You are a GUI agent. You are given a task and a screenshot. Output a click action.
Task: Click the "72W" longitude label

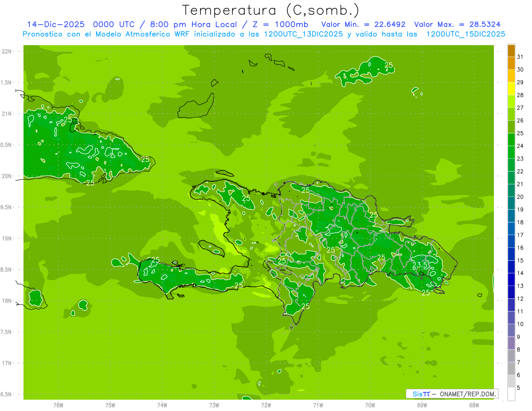[266, 405]
